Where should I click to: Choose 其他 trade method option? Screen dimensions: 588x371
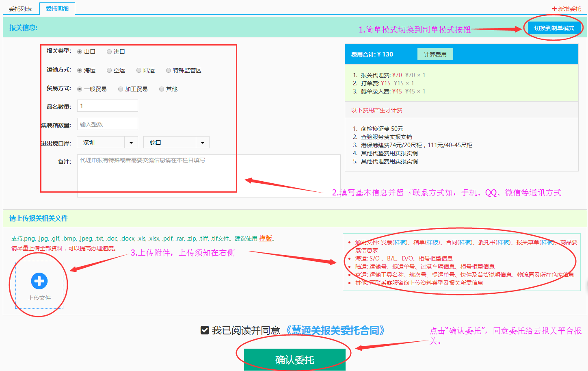(162, 89)
